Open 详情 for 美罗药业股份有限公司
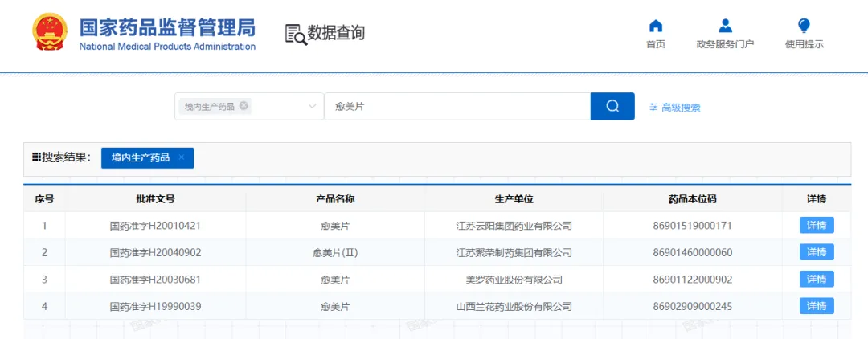Image resolution: width=868 pixels, height=339 pixels. coord(817,280)
